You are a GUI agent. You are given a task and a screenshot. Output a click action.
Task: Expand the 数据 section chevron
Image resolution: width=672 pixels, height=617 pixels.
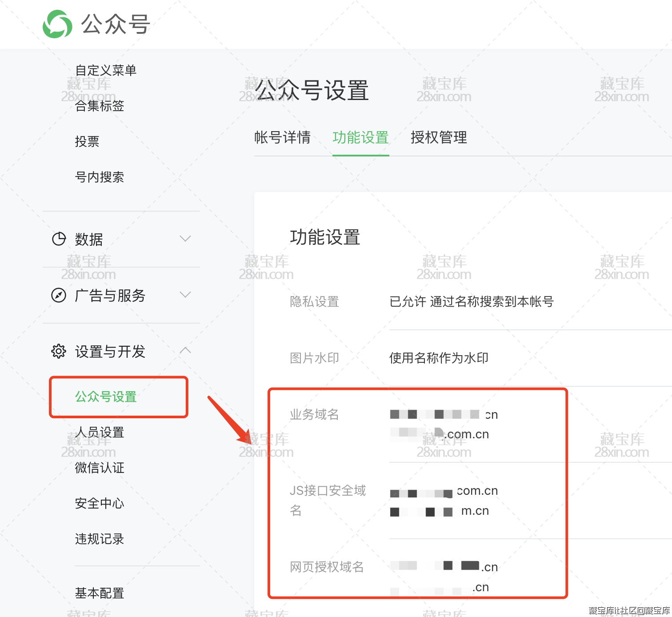point(185,239)
